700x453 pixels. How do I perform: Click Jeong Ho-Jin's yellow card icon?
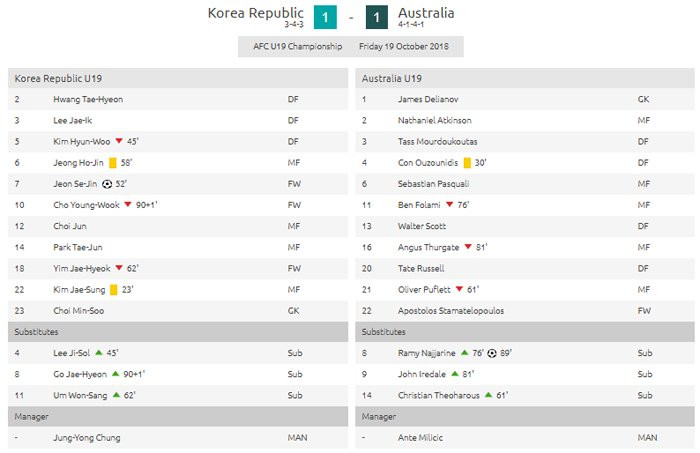pos(113,163)
